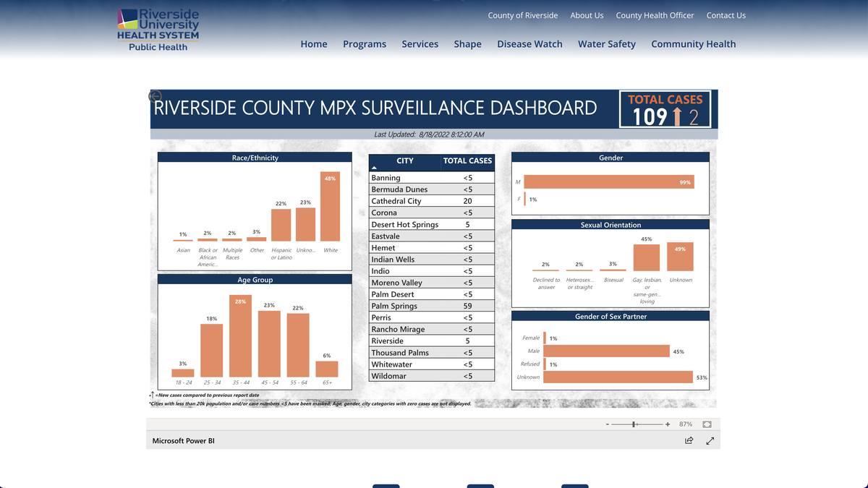This screenshot has width=868, height=488.
Task: Open the Community Health menu
Action: pyautogui.click(x=693, y=44)
